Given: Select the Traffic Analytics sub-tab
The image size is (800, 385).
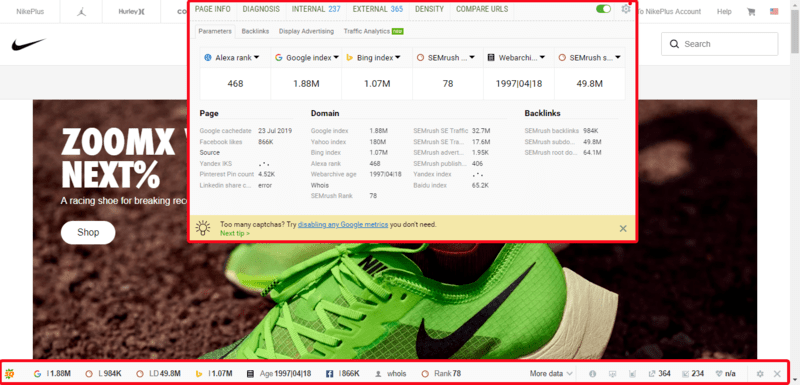Looking at the screenshot, I should (374, 31).
